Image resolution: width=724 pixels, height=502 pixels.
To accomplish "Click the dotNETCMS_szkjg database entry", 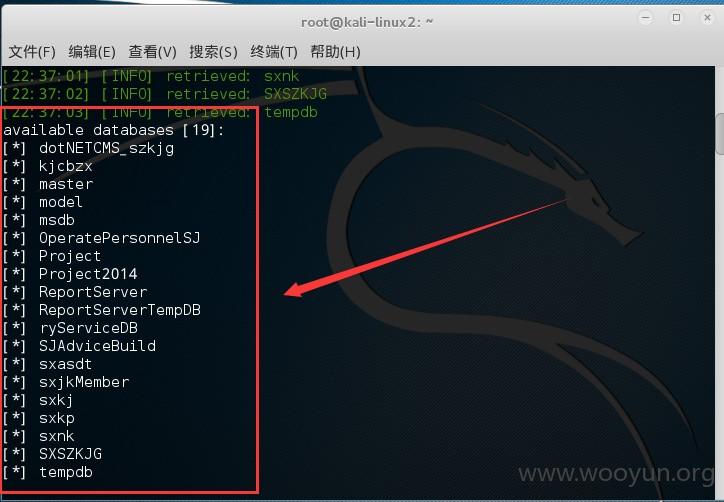I will click(107, 148).
